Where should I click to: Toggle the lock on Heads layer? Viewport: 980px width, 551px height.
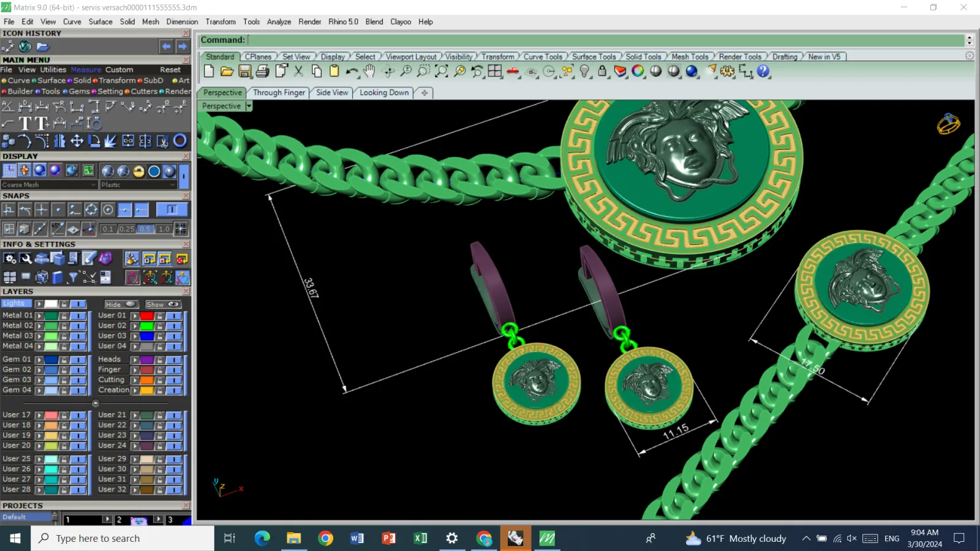(160, 360)
